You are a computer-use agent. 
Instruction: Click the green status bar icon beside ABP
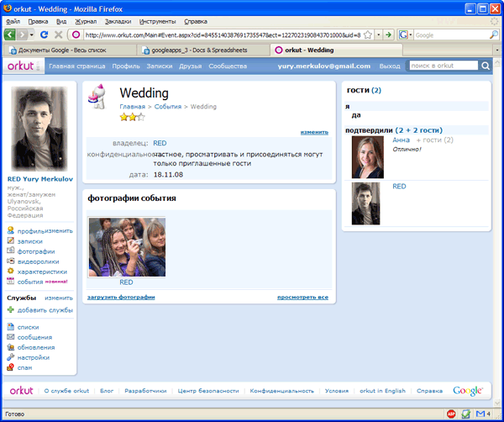(465, 414)
